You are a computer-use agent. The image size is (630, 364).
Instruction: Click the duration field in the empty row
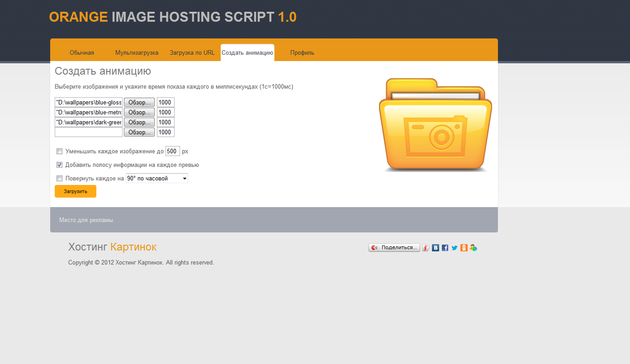tap(166, 132)
